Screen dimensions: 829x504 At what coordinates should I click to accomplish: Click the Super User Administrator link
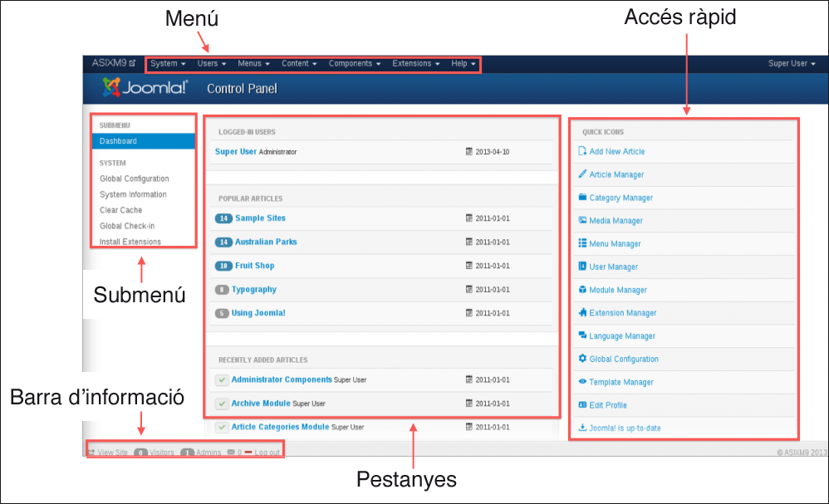pos(236,152)
